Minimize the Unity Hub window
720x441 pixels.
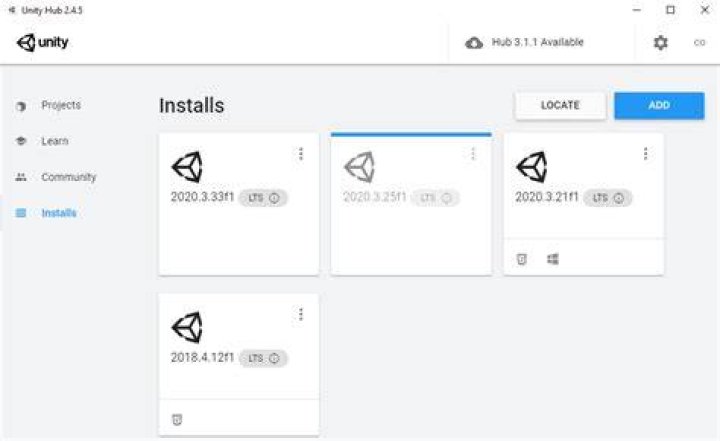[636, 10]
